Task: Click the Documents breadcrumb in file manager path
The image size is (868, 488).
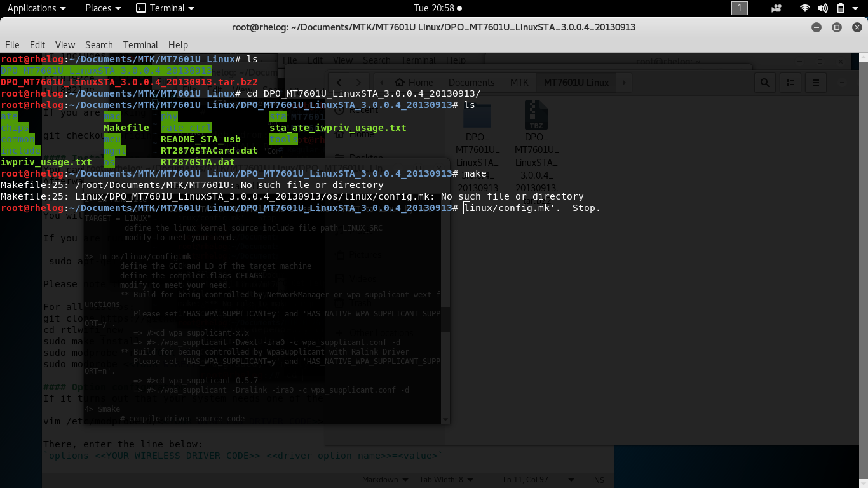Action: click(471, 83)
